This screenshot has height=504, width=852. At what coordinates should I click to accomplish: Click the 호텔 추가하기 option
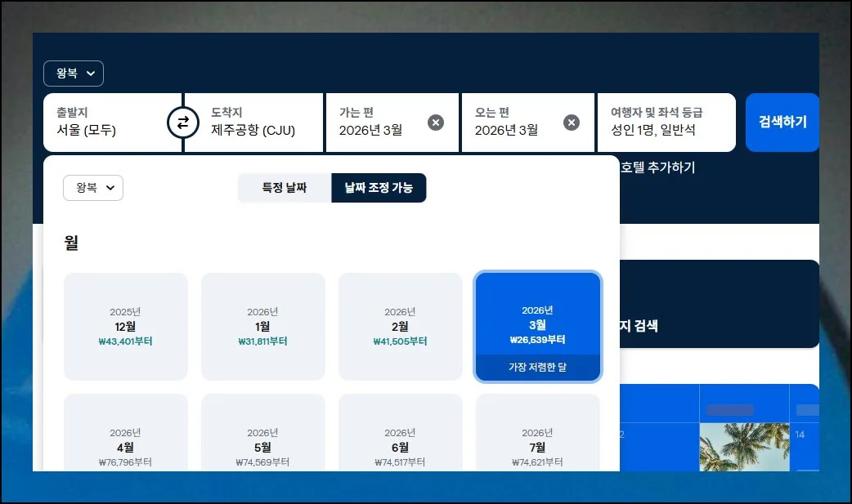click(657, 167)
